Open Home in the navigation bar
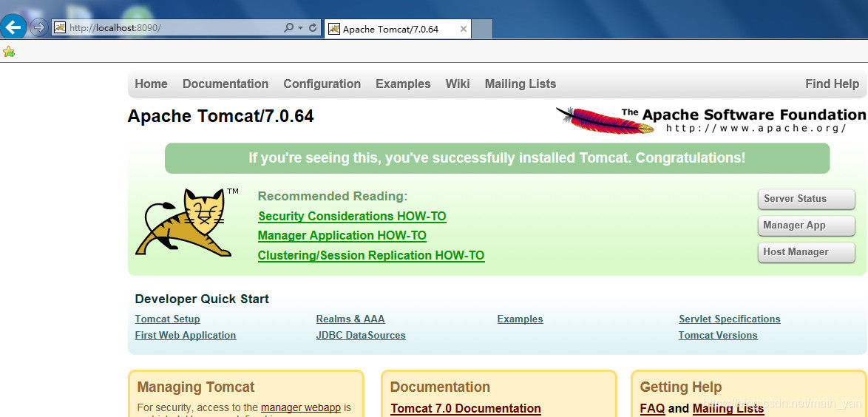 point(151,84)
